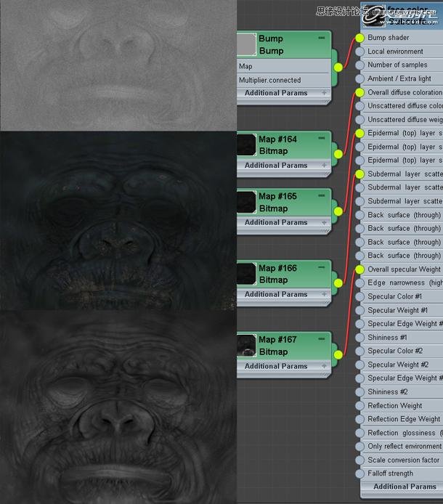Collapse the Map #167 node
This screenshot has height=504, width=443.
click(x=322, y=339)
